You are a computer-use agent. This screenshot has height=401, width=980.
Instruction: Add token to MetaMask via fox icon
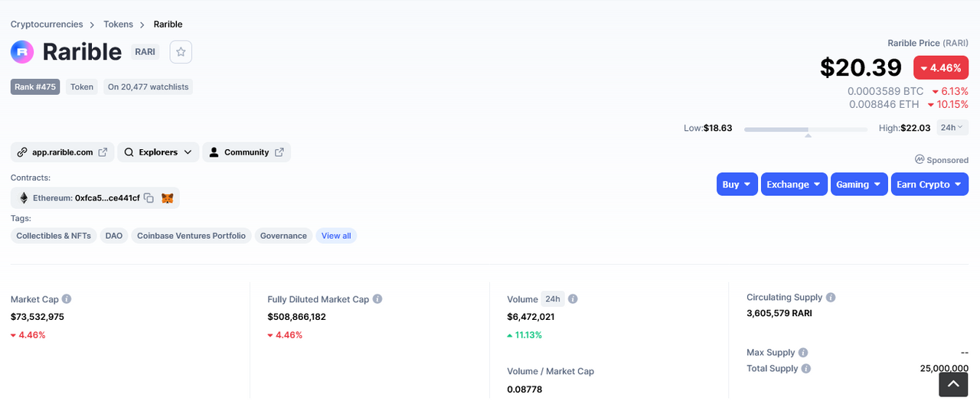168,198
